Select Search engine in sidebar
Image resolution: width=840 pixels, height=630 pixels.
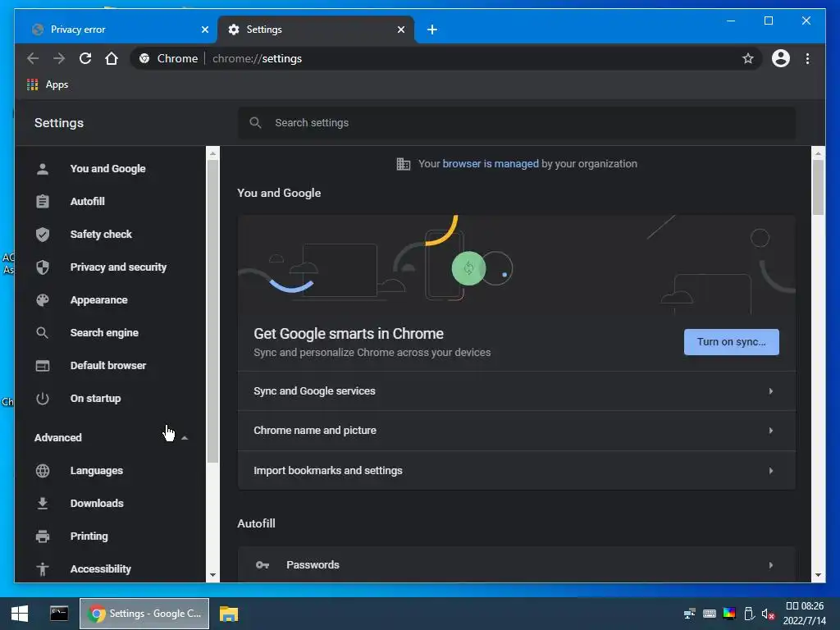[104, 333]
